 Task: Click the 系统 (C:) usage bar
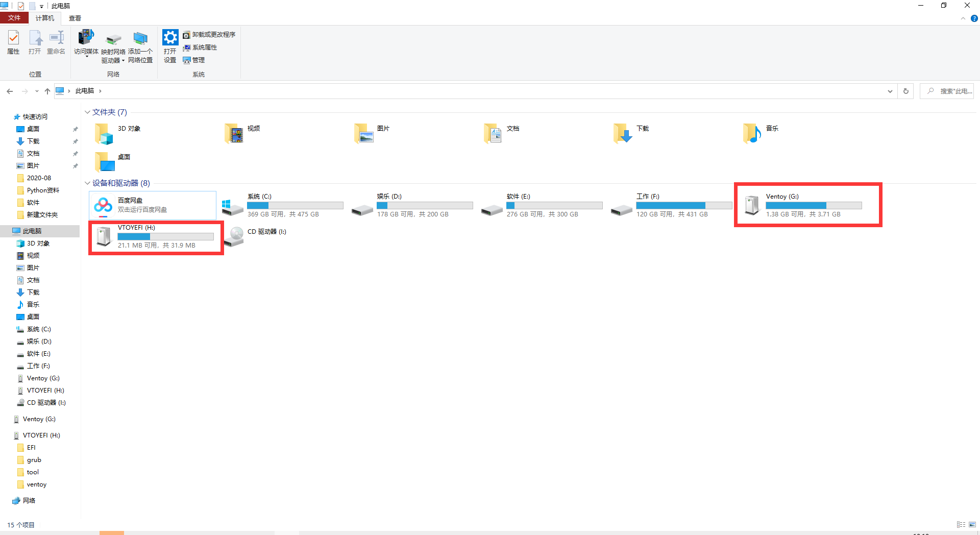295,206
